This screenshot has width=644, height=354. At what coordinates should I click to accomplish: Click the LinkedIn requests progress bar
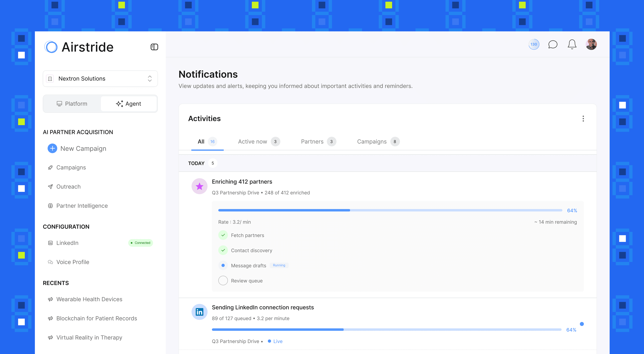(387, 330)
